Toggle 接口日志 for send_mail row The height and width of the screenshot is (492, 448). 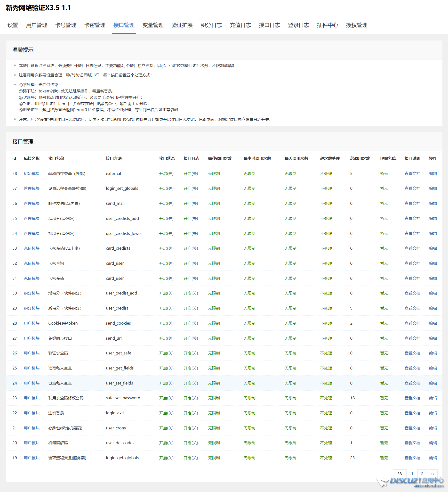(x=191, y=203)
